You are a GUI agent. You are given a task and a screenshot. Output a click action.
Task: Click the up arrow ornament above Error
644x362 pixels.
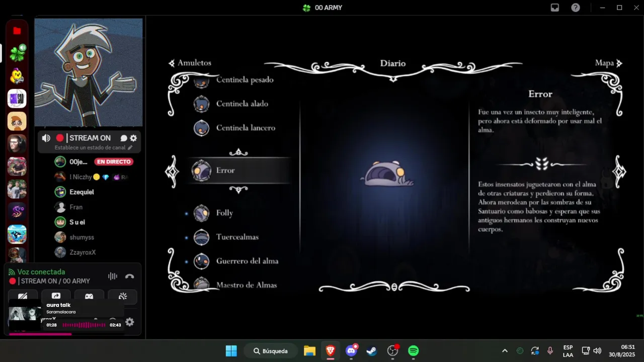tap(238, 152)
